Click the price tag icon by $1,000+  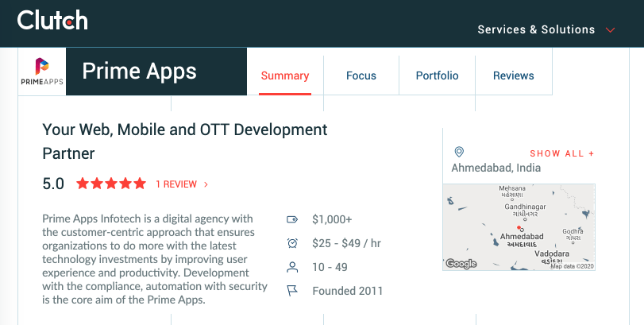(x=292, y=219)
